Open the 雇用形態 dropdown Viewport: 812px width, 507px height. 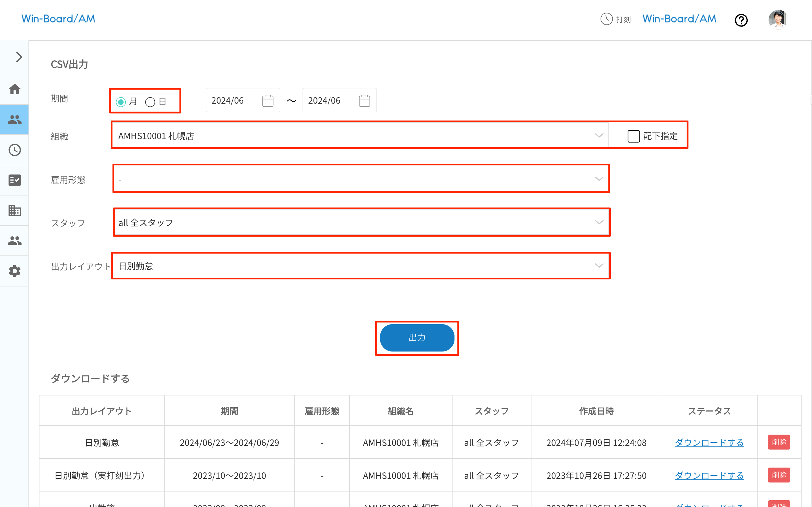pos(361,179)
